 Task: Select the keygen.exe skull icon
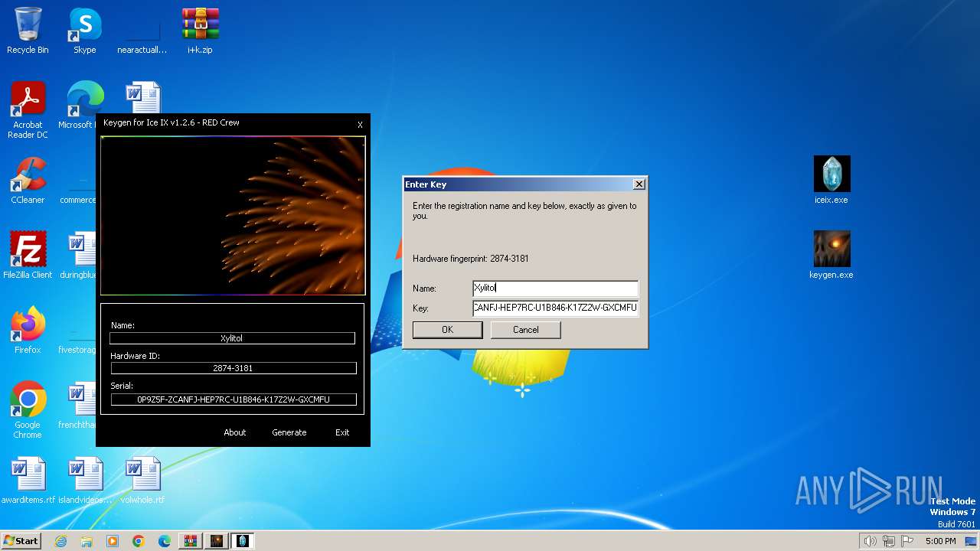click(831, 256)
